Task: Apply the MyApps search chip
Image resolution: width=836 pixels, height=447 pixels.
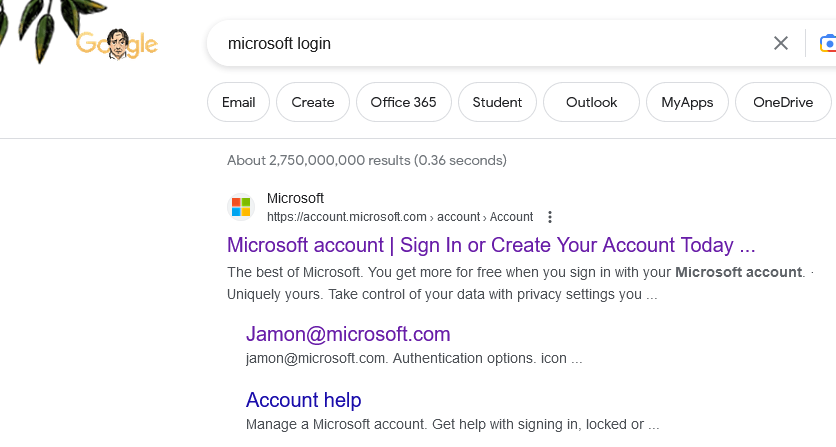Action: click(687, 102)
